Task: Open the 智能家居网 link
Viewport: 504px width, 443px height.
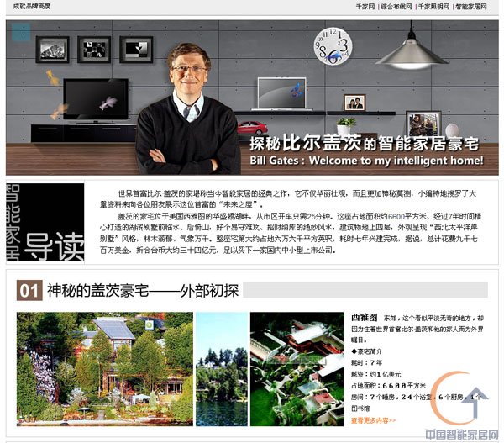Action: [x=471, y=7]
